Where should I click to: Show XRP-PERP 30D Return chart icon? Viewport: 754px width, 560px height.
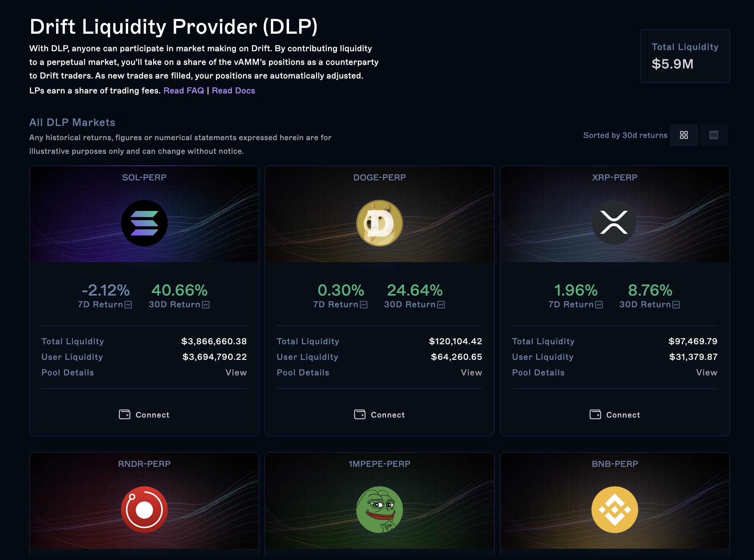[x=676, y=304]
